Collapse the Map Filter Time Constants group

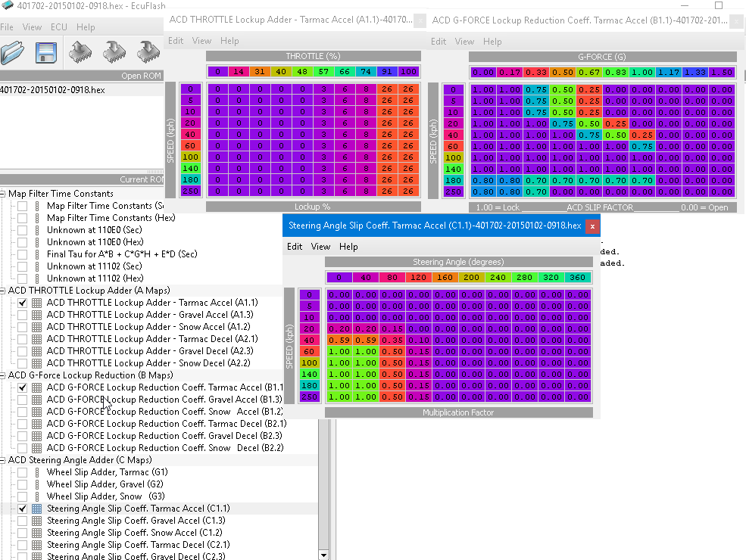[x=4, y=194]
